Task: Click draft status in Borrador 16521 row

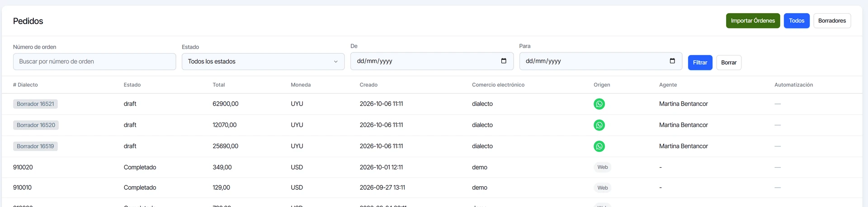Action: click(x=130, y=104)
